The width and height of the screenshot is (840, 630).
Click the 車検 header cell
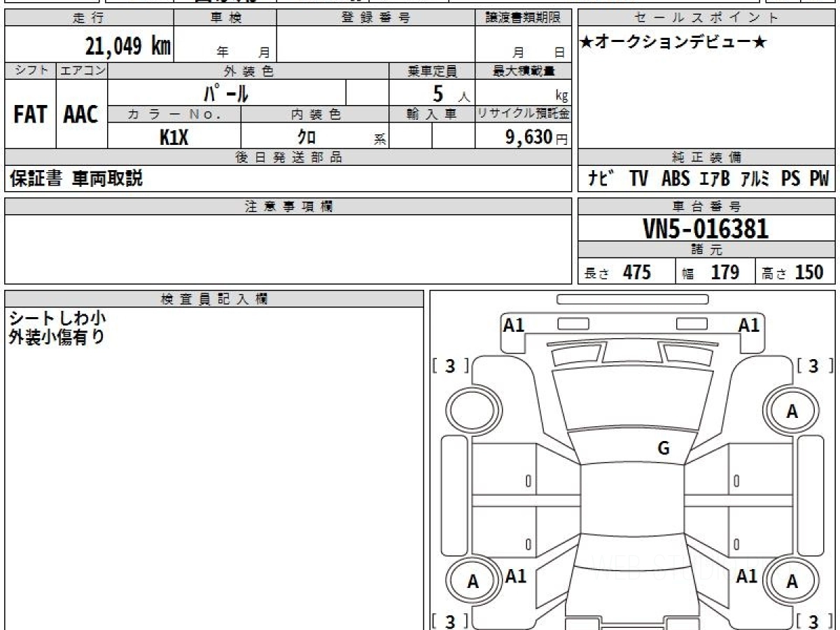point(225,18)
